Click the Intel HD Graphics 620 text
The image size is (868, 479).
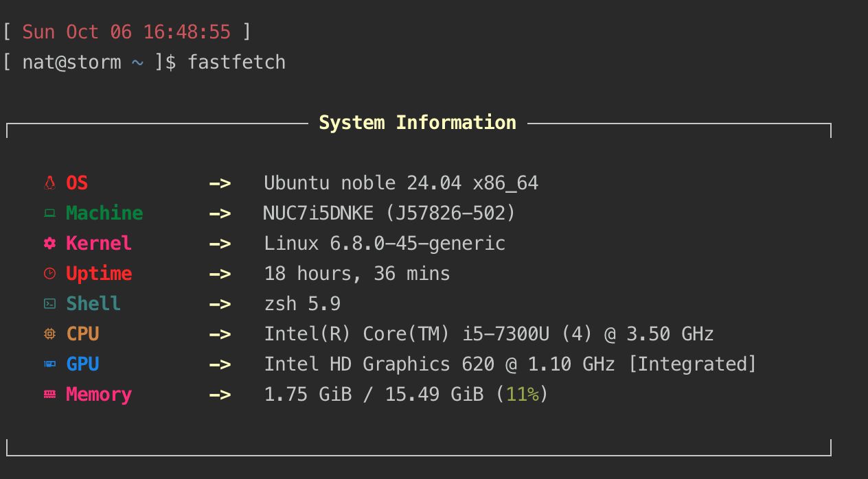pyautogui.click(x=379, y=364)
